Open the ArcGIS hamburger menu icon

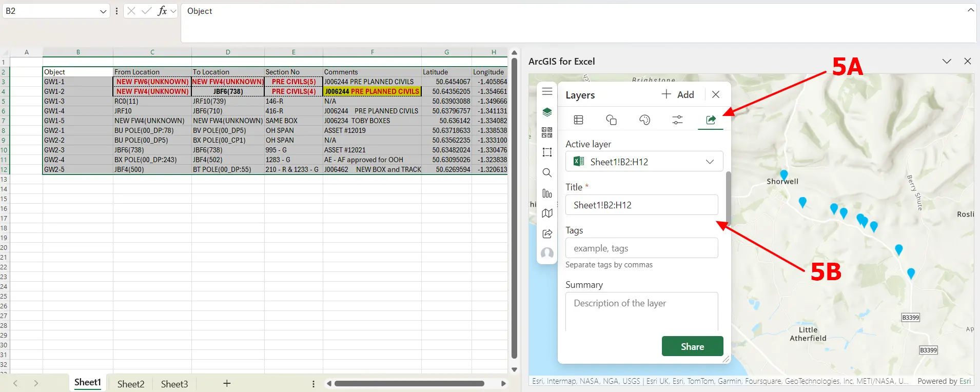(547, 91)
